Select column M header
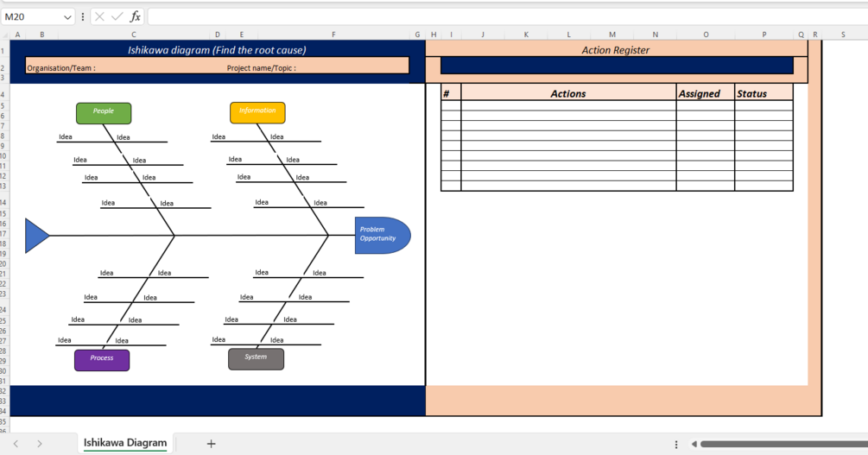This screenshot has width=868, height=455. click(x=611, y=35)
